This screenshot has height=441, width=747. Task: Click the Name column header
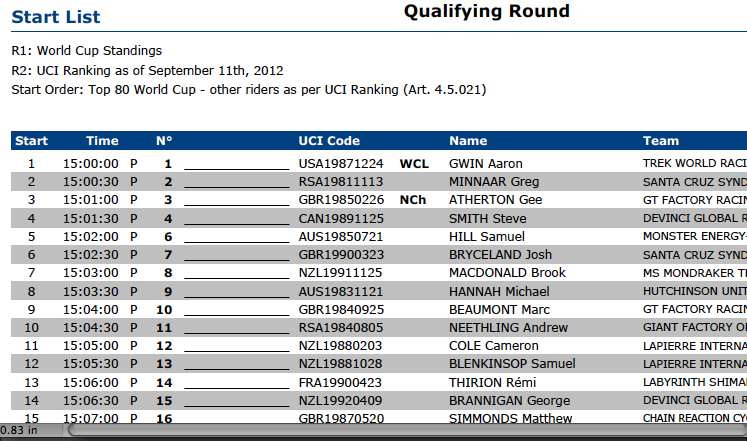[x=468, y=141]
